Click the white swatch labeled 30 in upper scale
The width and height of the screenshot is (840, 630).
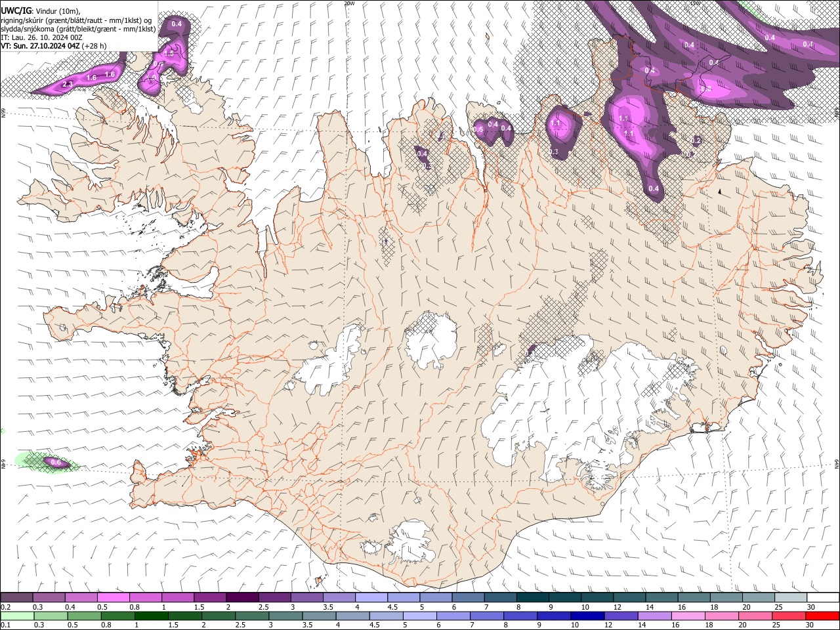pos(822,598)
